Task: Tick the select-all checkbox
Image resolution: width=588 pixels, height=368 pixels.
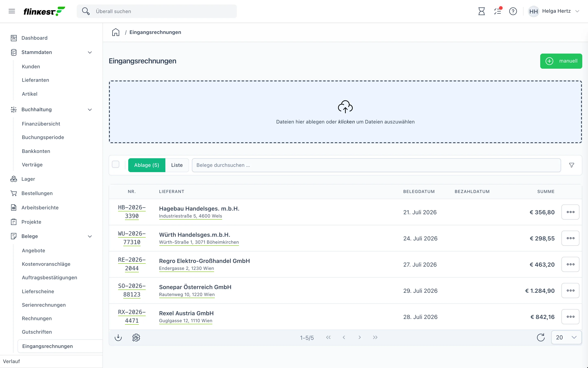Action: coord(116,165)
